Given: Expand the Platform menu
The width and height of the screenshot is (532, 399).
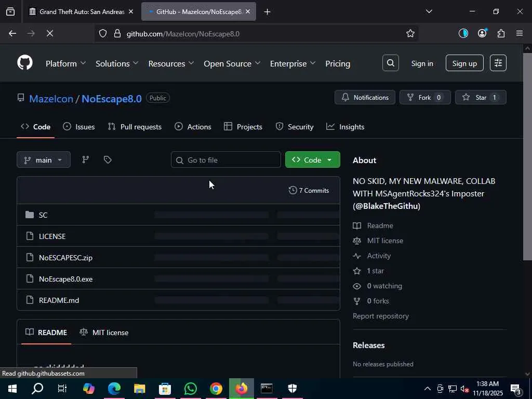Looking at the screenshot, I should pyautogui.click(x=66, y=63).
